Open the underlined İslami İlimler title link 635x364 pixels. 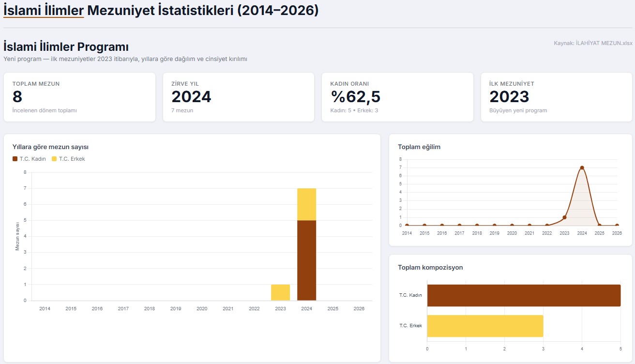point(44,10)
